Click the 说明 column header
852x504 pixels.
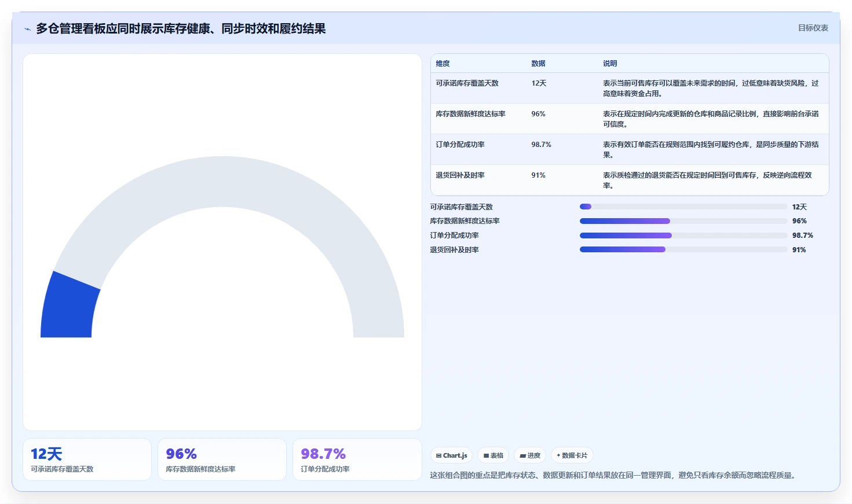coord(610,64)
